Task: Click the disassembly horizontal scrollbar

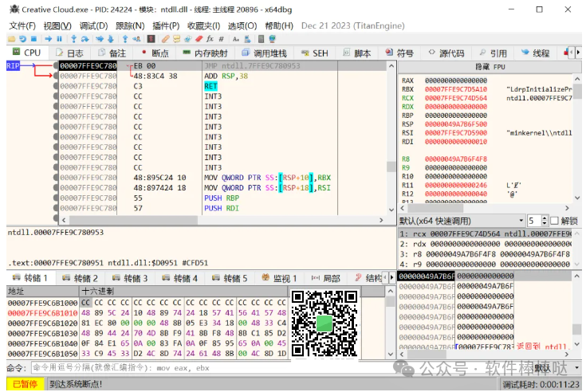Action: (222, 220)
